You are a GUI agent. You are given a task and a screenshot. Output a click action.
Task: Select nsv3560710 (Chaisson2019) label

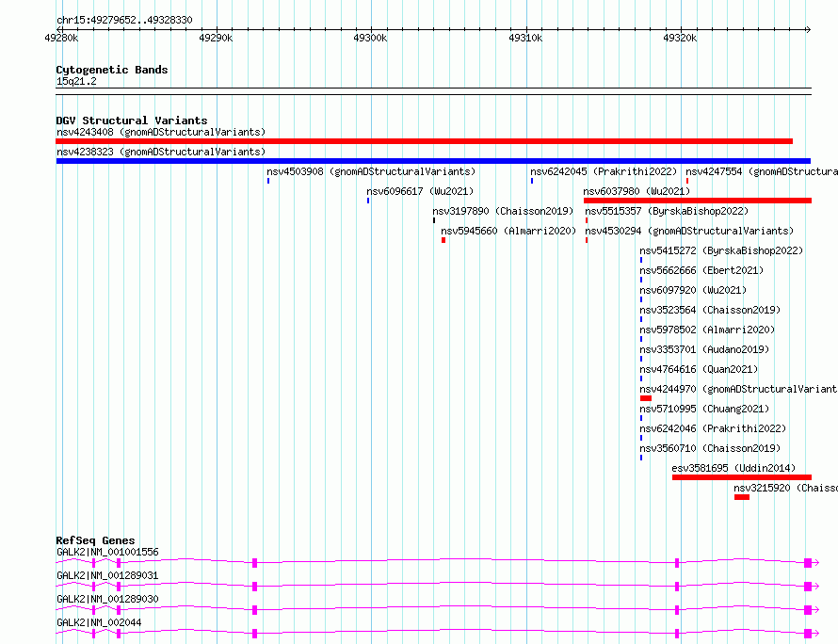710,448
